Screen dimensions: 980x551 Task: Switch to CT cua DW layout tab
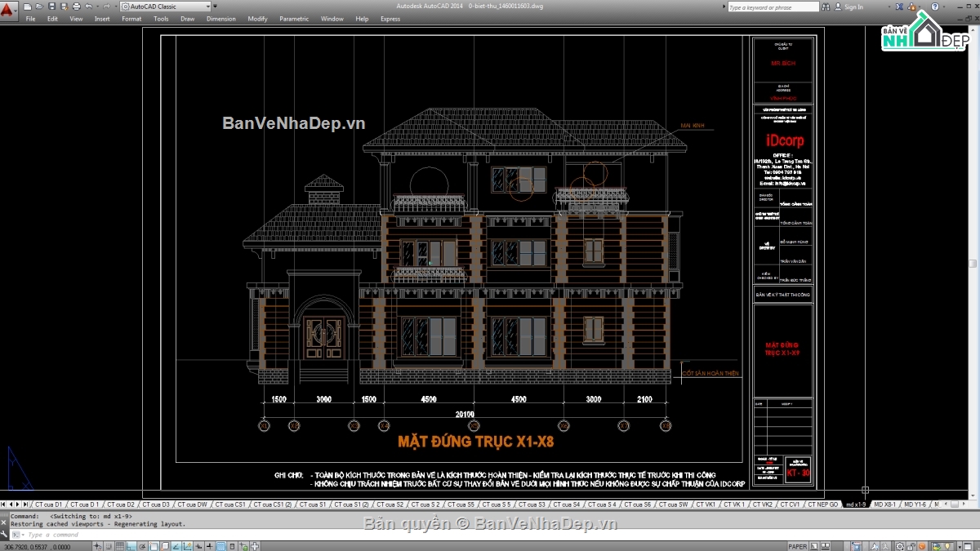click(x=192, y=504)
